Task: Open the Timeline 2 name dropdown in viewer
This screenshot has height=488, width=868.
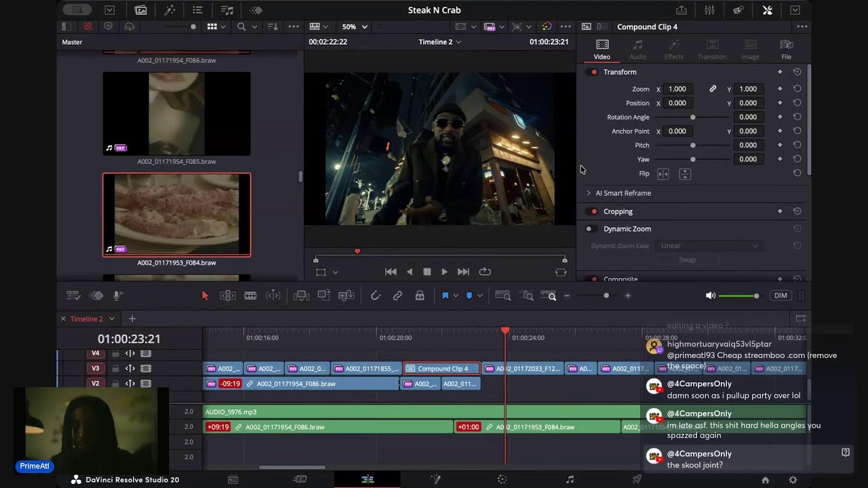Action: (x=439, y=42)
